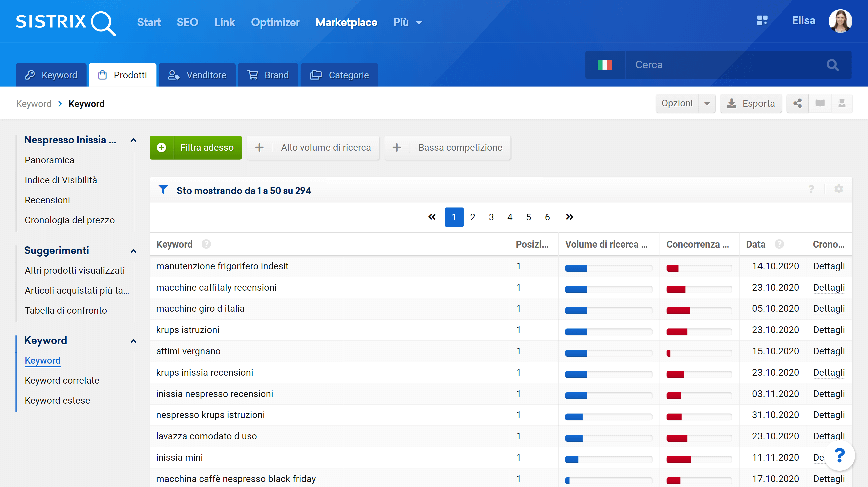The width and height of the screenshot is (868, 487).
Task: Click the share icon next to Esporta
Action: tap(797, 103)
